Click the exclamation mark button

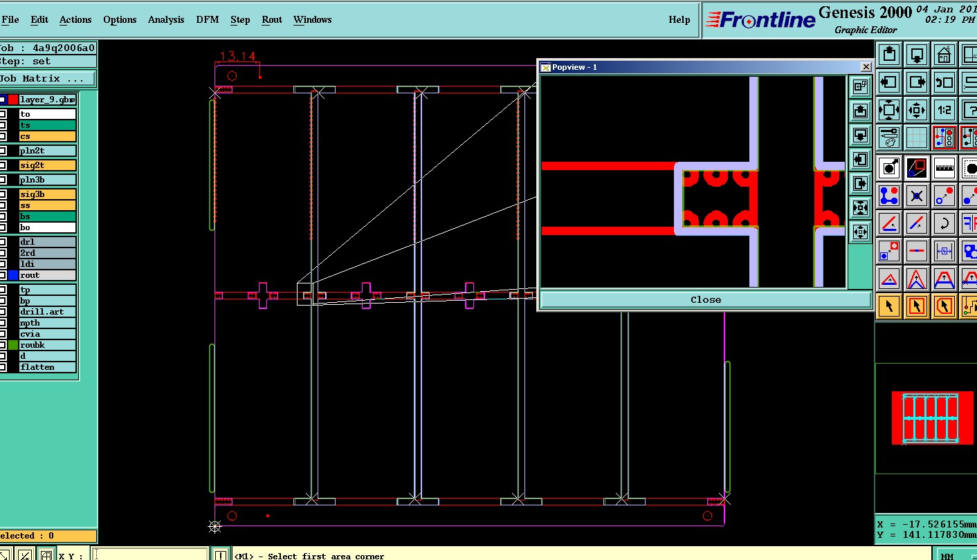click(220, 554)
